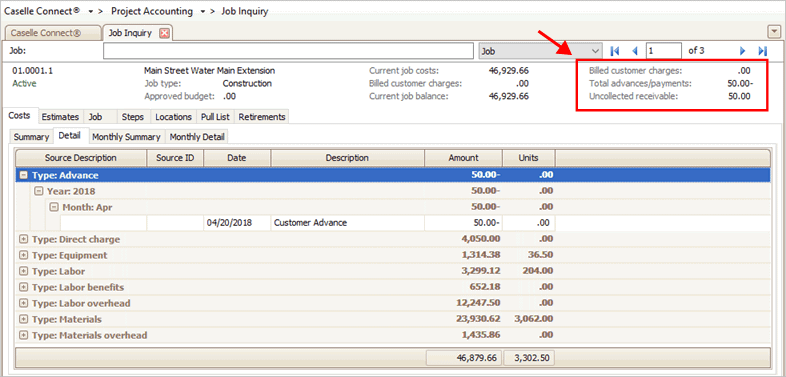Expand the Type: Materials overhead group
Viewport: 786px width, 377px height.
(23, 335)
